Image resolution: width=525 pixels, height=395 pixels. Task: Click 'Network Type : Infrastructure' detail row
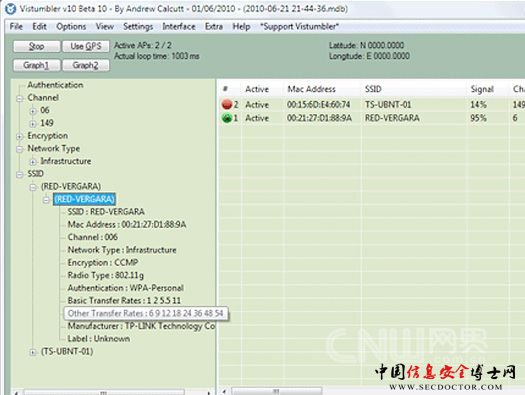(x=122, y=250)
